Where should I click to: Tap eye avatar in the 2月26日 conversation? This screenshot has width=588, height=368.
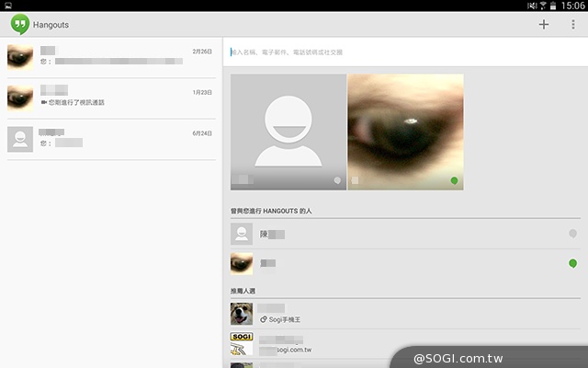pyautogui.click(x=21, y=58)
